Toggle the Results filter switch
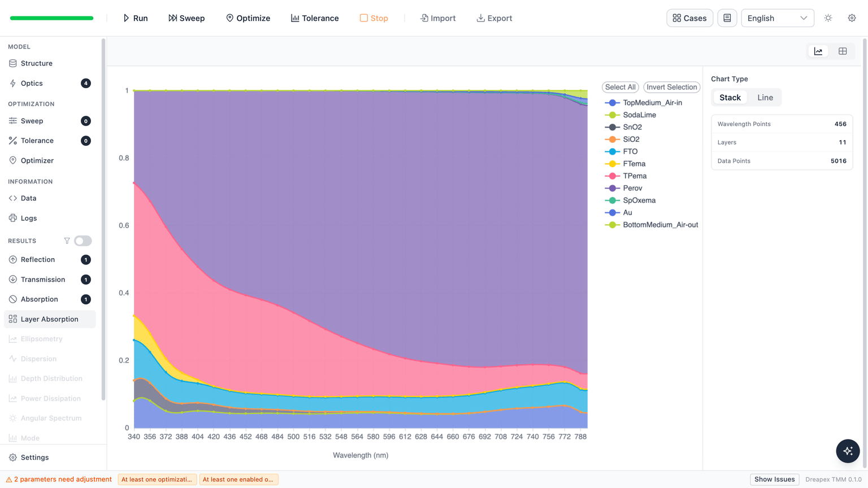868x488 pixels. (83, 241)
